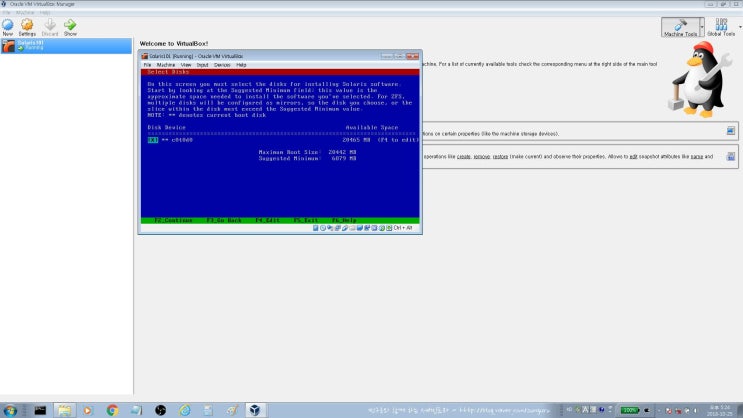Open View menu in Solaris VM window

[x=186, y=65]
